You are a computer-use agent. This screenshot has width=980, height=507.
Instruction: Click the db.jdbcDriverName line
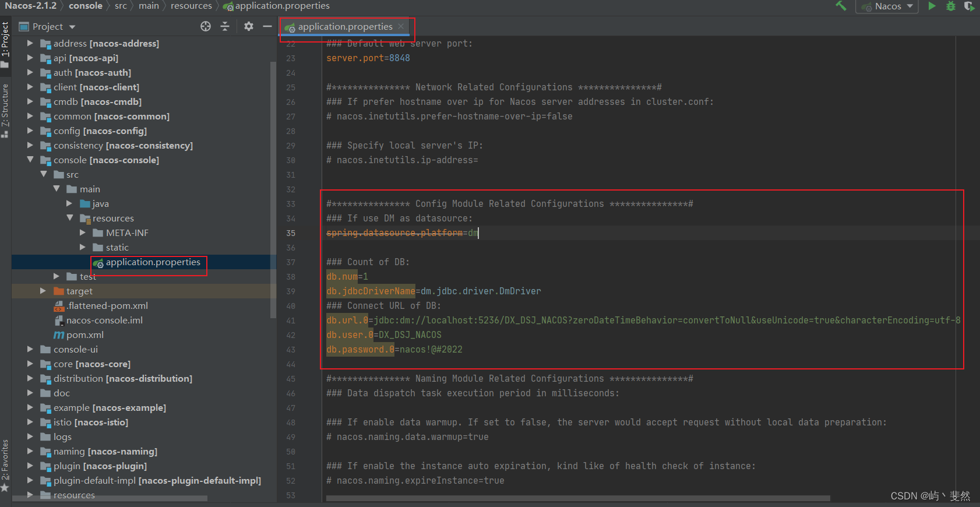[x=433, y=291]
